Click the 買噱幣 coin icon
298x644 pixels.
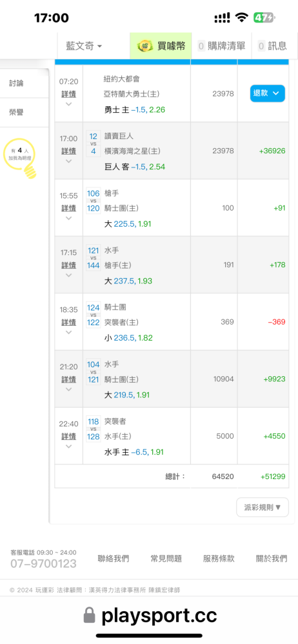pos(145,46)
